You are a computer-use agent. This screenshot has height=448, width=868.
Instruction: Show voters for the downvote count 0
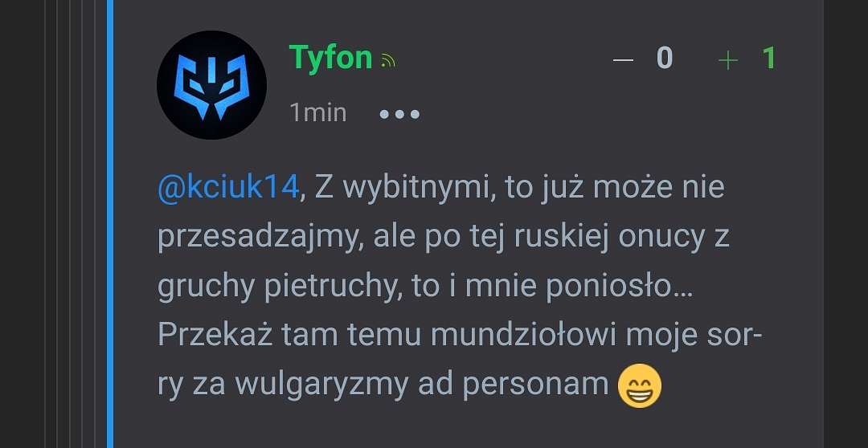tap(665, 58)
